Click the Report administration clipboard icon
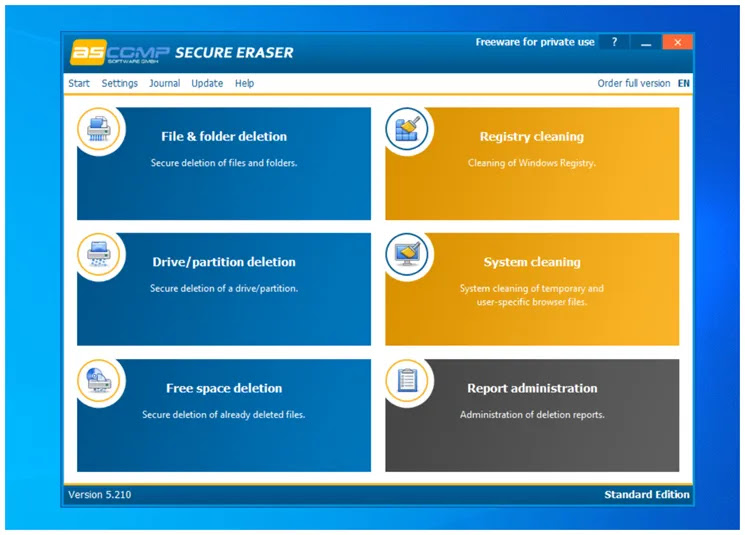745x535 pixels. point(407,381)
